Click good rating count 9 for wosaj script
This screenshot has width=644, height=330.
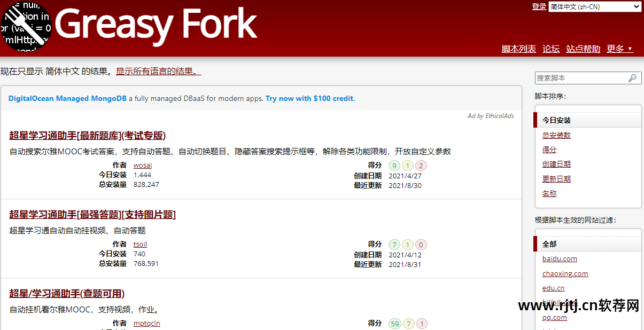[x=394, y=166]
